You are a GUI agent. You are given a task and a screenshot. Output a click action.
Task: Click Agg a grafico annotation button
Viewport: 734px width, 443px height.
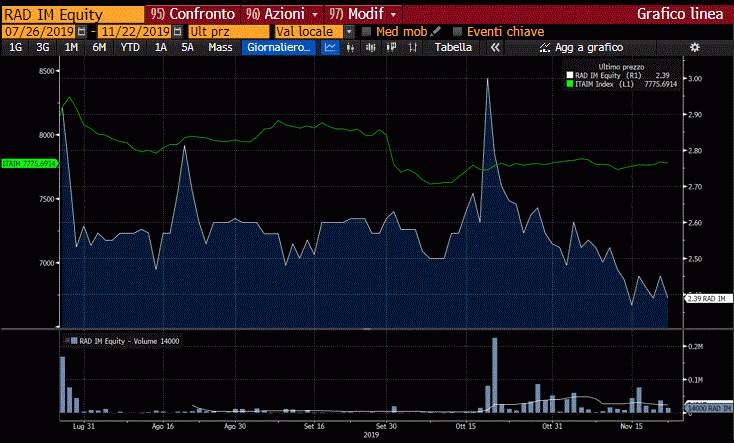pos(581,47)
